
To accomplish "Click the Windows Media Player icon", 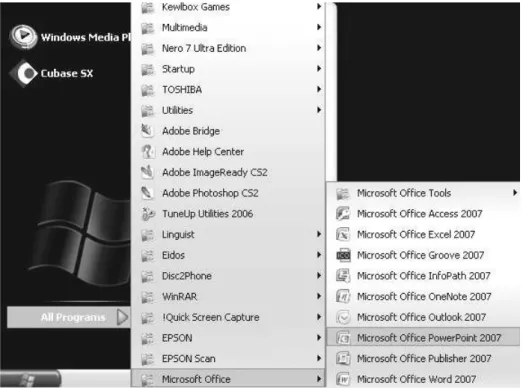I will pos(23,36).
